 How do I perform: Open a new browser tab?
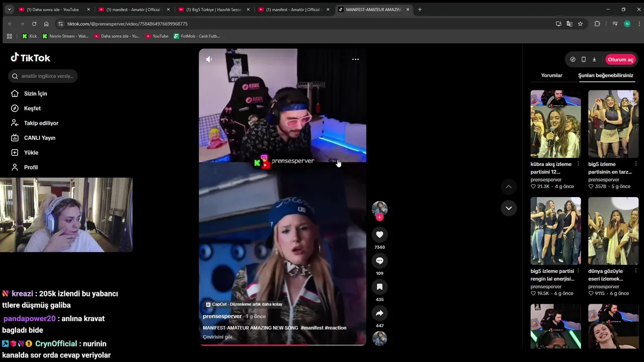[420, 9]
